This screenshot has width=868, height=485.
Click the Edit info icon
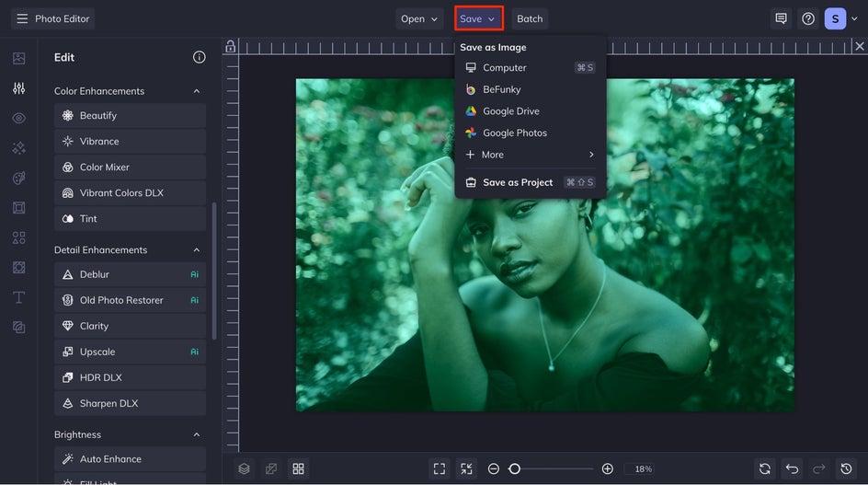click(x=199, y=57)
